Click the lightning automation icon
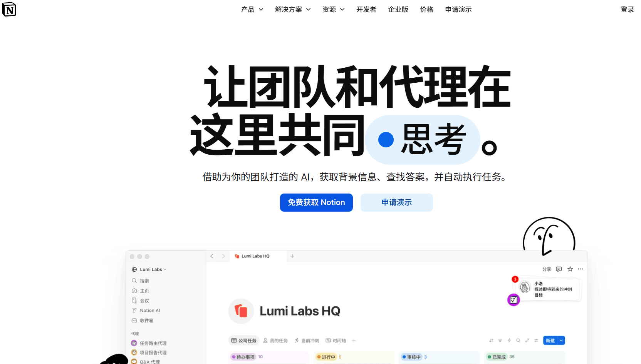 pyautogui.click(x=509, y=341)
